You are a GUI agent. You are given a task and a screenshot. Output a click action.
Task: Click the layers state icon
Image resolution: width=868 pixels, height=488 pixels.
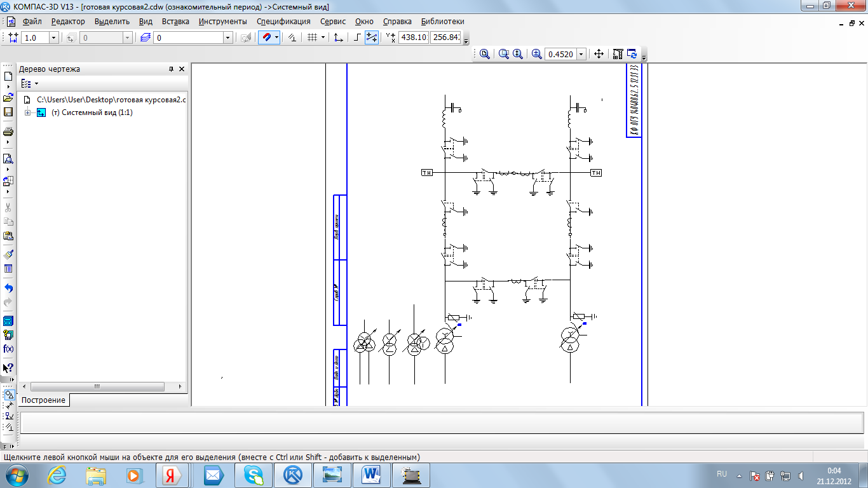tap(146, 38)
